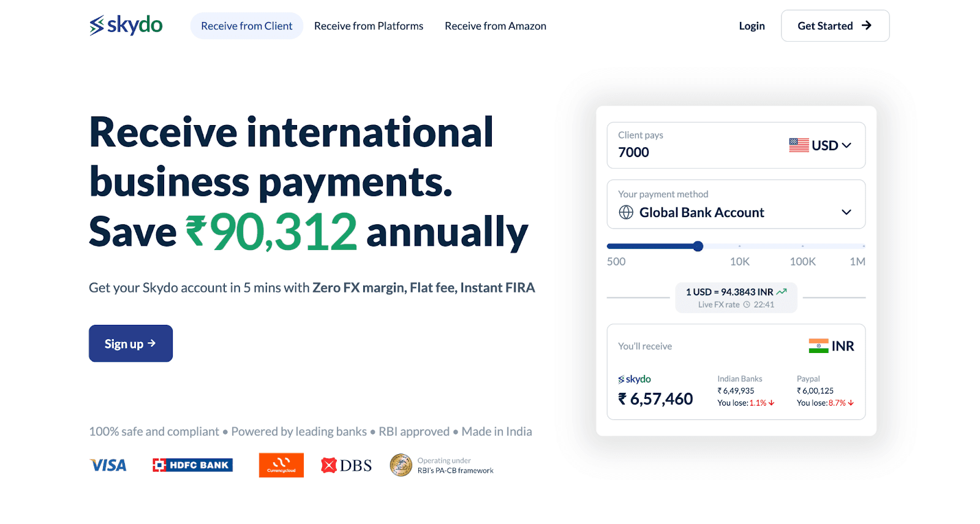Click the India flag icon
980x524 pixels.
(818, 346)
